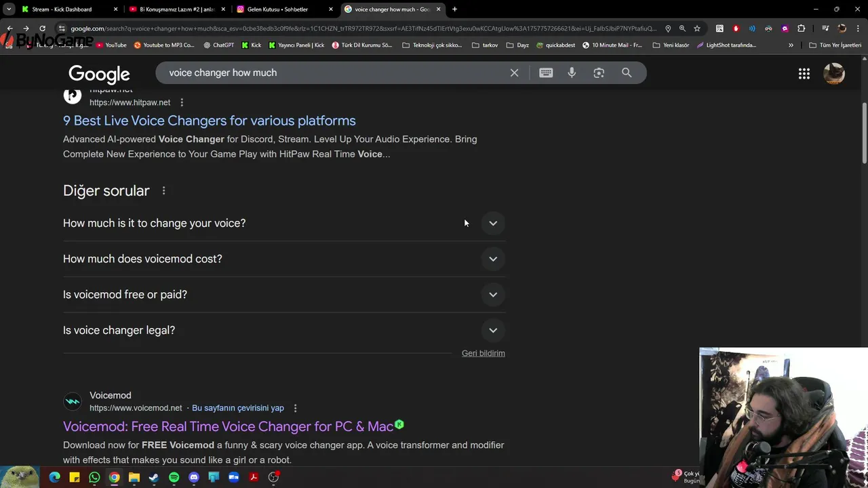
Task: Open Discord from taskbar
Action: 194,477
